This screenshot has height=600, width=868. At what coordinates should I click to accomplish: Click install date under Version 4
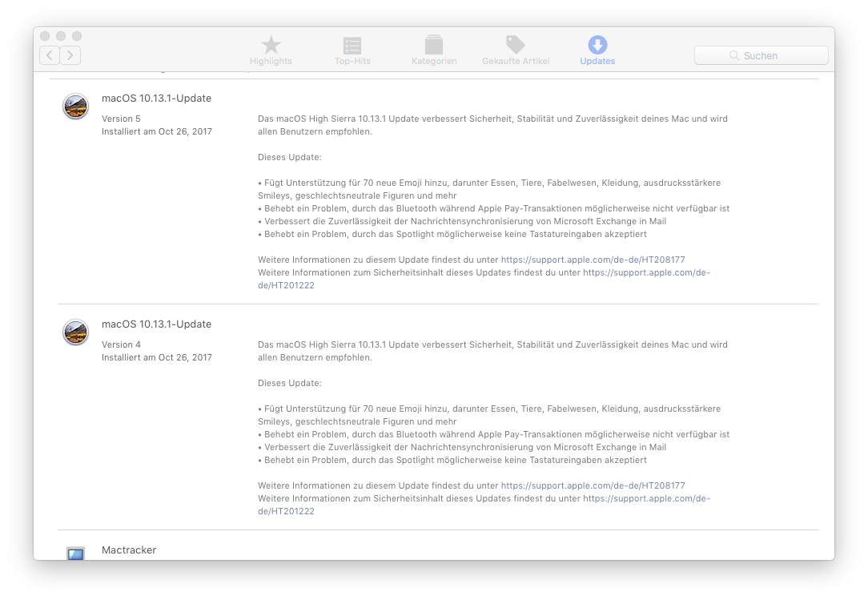tap(157, 358)
